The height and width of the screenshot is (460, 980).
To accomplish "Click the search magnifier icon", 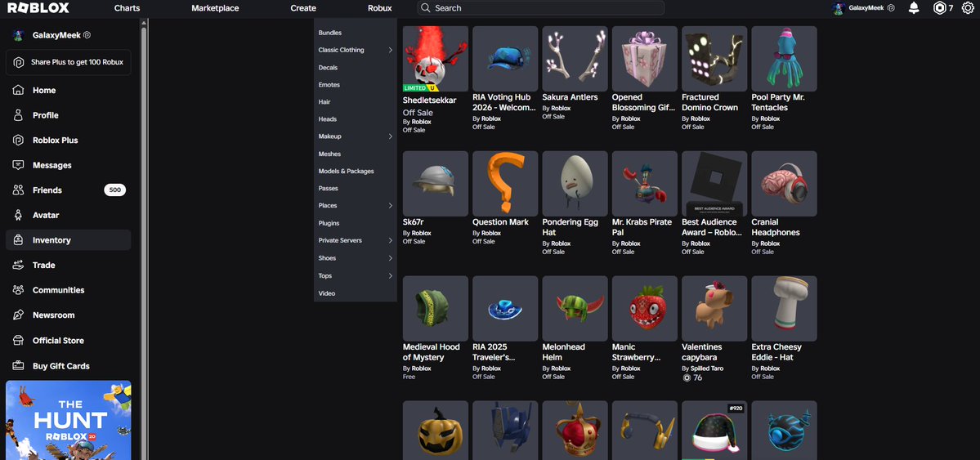I will point(426,8).
